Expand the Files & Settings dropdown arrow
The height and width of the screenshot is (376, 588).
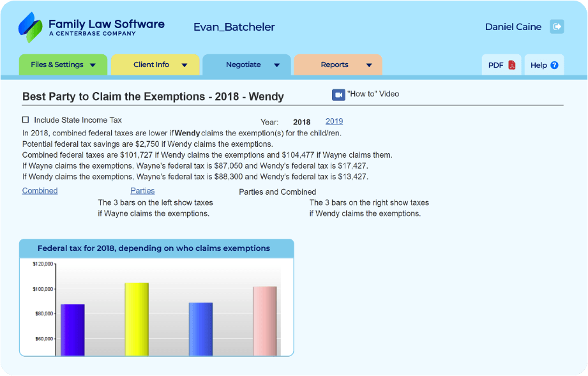[x=93, y=65]
